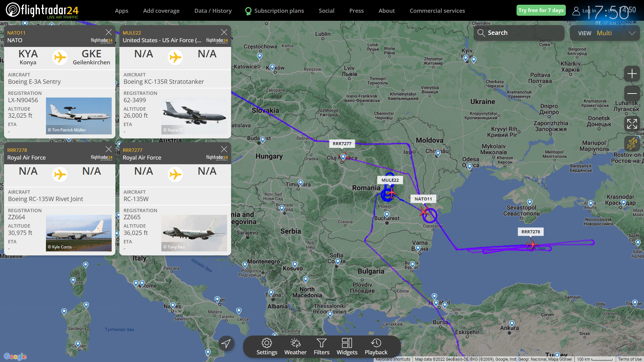Select the RRR7278 map label
Image resolution: width=644 pixels, height=362 pixels.
pyautogui.click(x=531, y=232)
